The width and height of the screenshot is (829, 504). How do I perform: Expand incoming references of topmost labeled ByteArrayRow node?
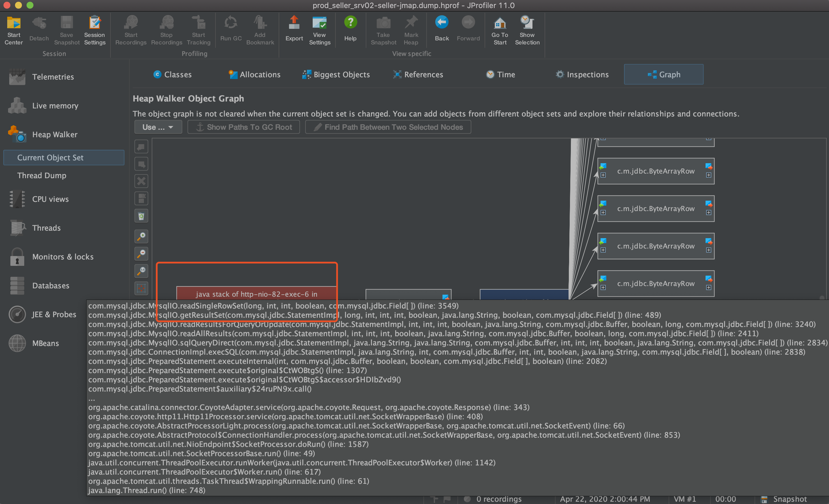point(603,175)
